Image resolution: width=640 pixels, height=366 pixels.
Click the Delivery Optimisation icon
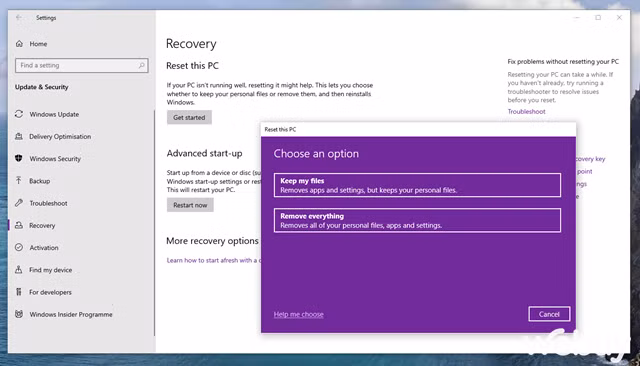coord(19,136)
